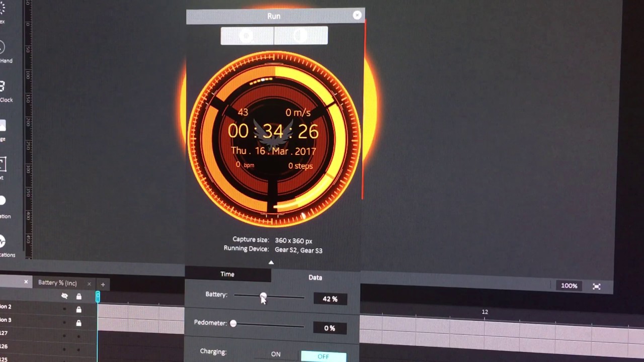Open the Complications component icon
644x362 pixels.
coord(2,241)
